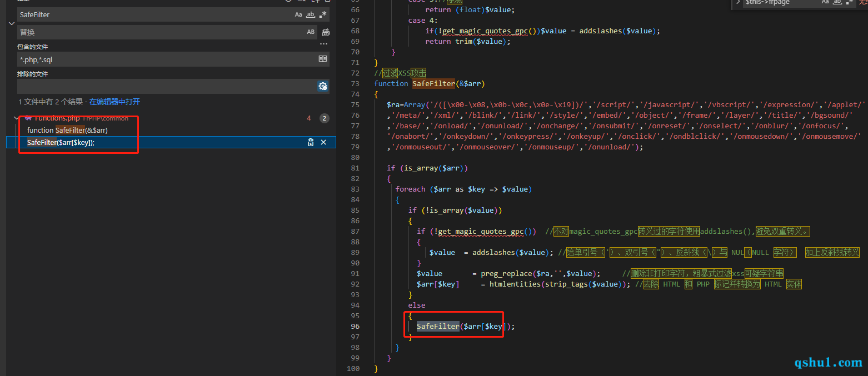This screenshot has height=376, width=868.
Task: Toggle Match Whole Word in the editor find widget
Action: point(837,3)
